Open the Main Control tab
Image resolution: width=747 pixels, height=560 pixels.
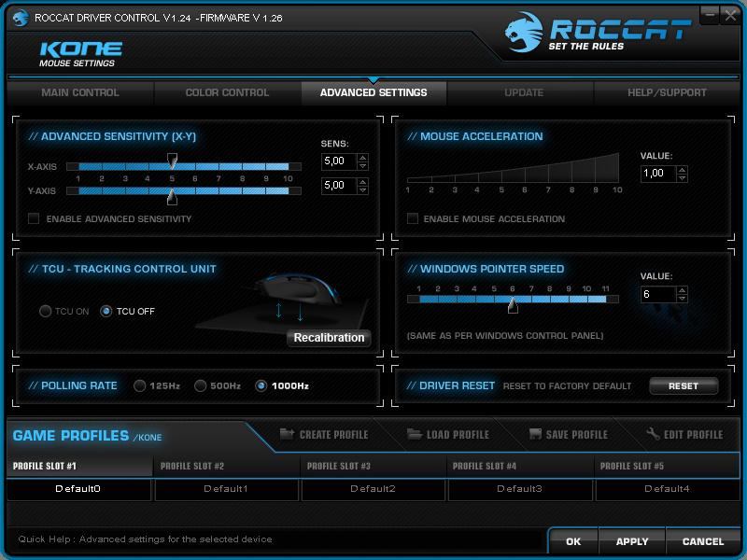[80, 92]
